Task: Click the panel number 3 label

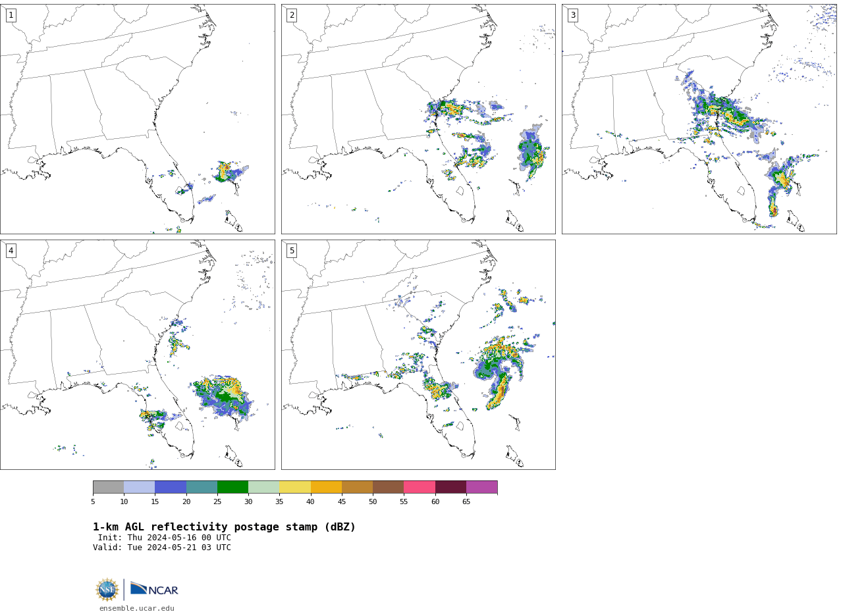Action: click(x=572, y=15)
